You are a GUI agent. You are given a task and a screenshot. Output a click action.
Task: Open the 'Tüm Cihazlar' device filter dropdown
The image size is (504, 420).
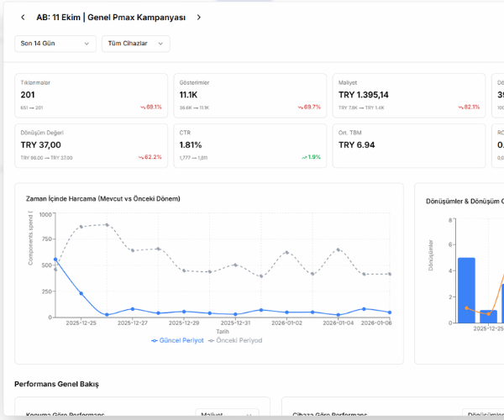click(x=135, y=44)
